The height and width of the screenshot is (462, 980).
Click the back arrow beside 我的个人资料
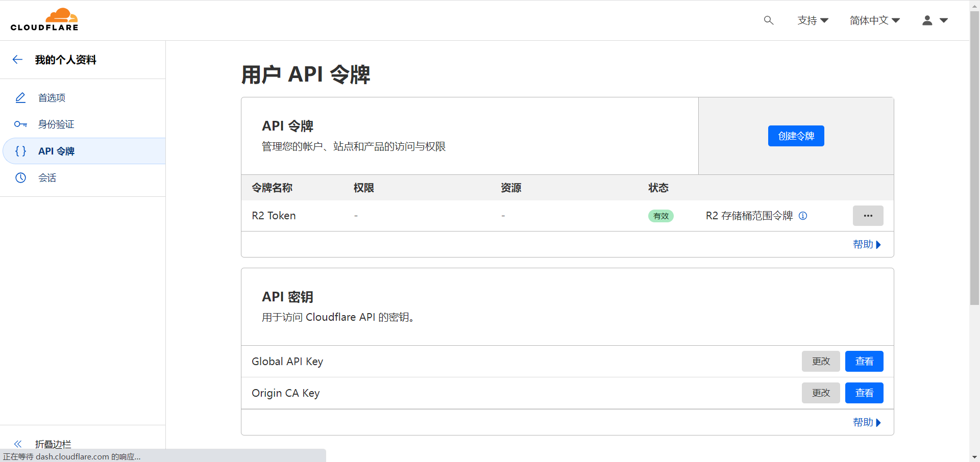click(17, 60)
